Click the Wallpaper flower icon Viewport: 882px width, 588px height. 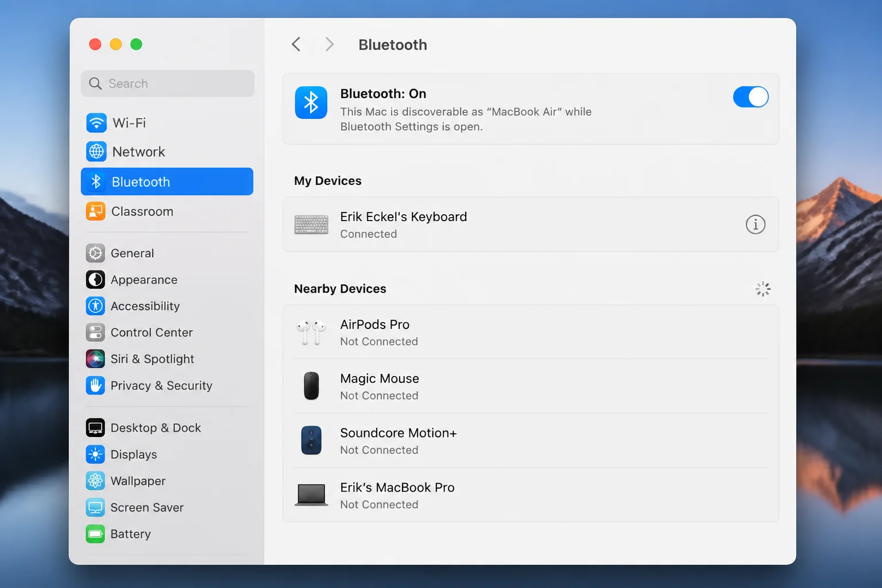click(x=95, y=481)
